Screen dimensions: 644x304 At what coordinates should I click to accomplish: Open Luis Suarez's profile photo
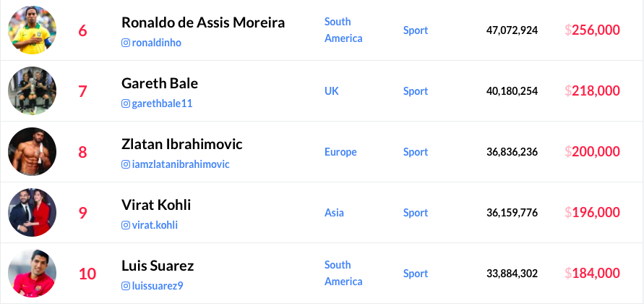(33, 274)
